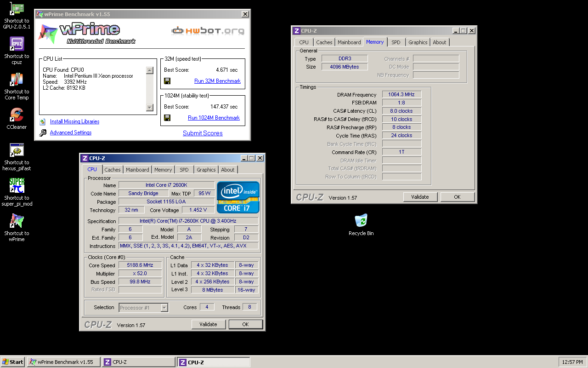Click Validate in the CPU-Z Memory window
The width and height of the screenshot is (588, 368).
click(x=420, y=197)
